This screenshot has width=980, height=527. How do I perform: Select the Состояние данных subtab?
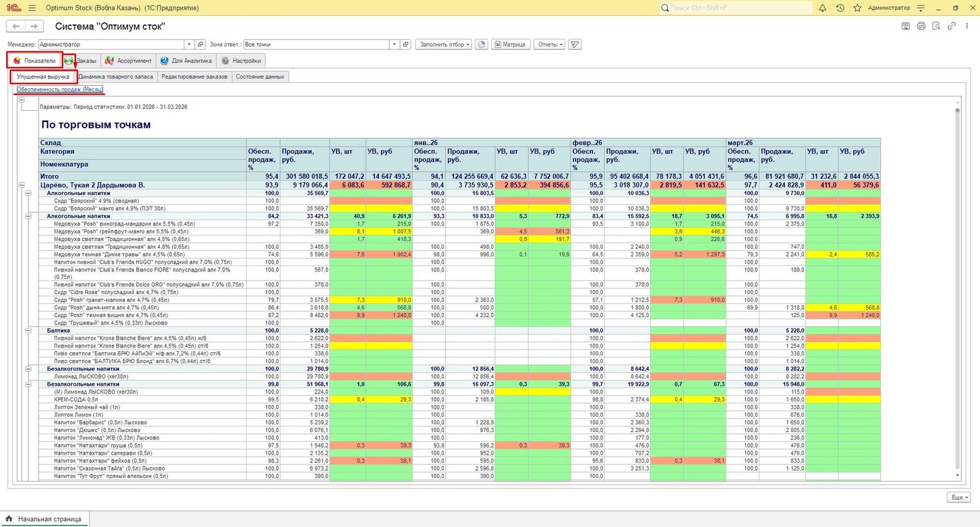click(260, 77)
